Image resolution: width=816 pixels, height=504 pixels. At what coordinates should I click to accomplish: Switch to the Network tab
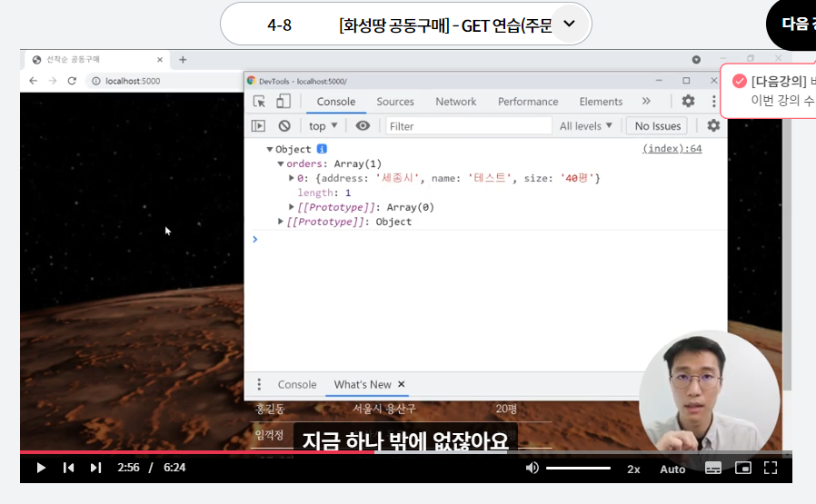pos(456,102)
